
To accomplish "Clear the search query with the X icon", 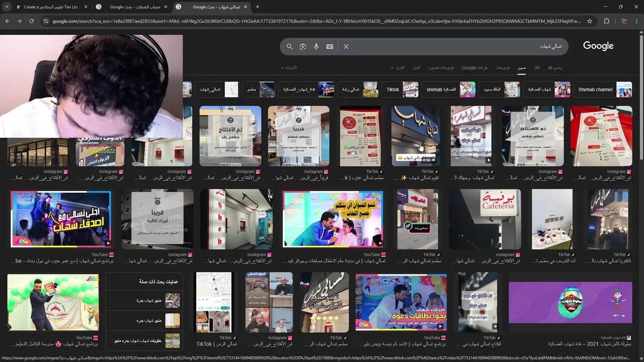I will (346, 46).
